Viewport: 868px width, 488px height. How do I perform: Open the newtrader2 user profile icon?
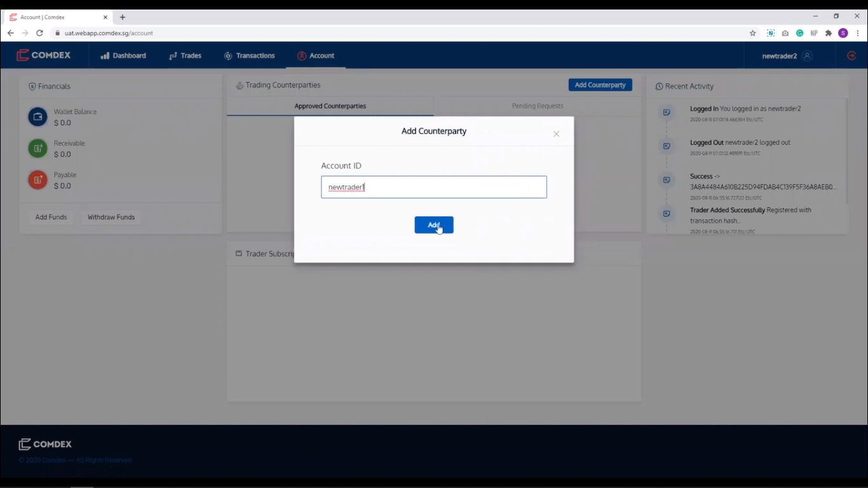807,56
